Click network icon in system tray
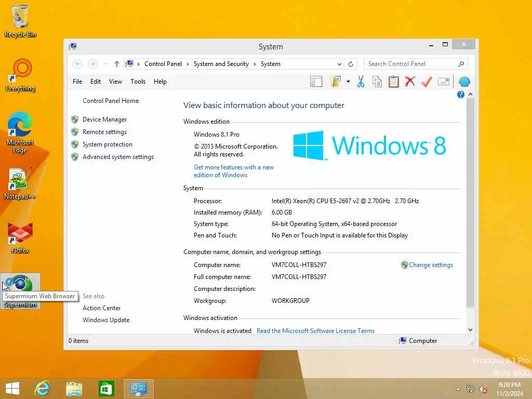The width and height of the screenshot is (532, 399). click(470, 389)
